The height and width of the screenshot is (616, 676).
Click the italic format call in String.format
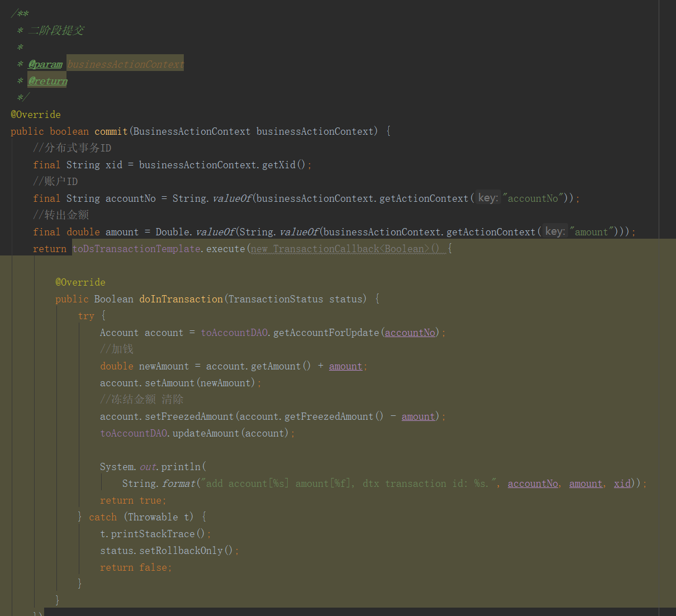(178, 484)
